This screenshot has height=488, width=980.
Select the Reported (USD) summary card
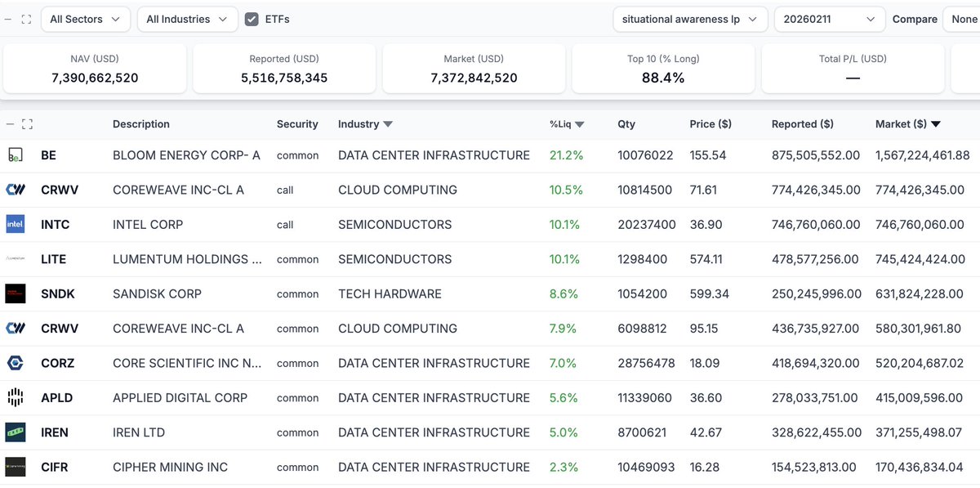click(x=284, y=69)
